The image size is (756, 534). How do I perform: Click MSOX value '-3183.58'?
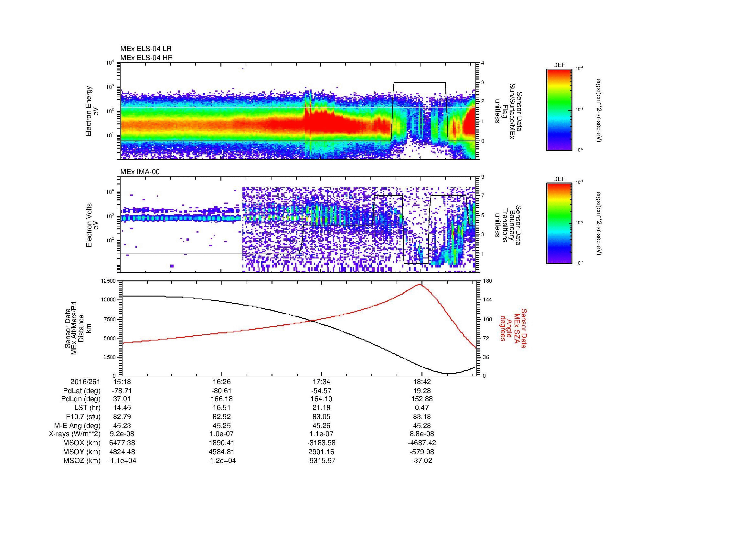pos(322,443)
